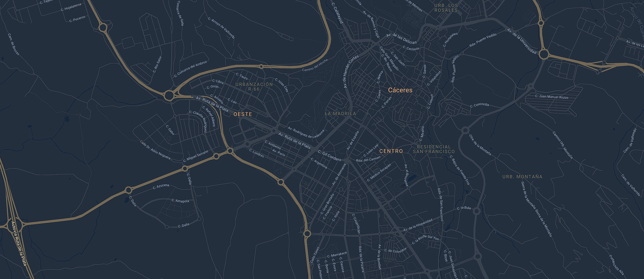This screenshot has height=279, width=644.
Task: Click the C. Poceros street label
Action: [77, 19]
